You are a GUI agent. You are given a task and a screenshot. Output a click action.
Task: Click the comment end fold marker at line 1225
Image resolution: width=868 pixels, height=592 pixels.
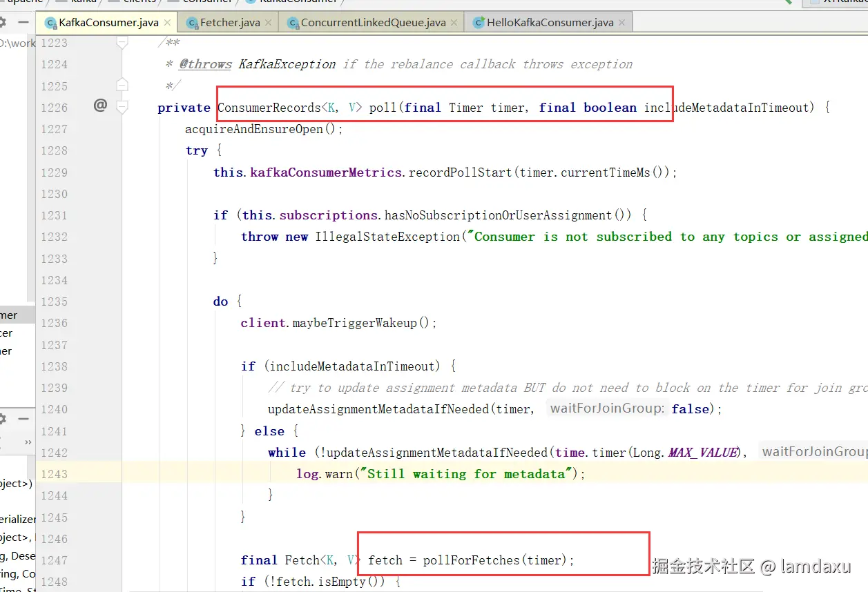coord(122,86)
